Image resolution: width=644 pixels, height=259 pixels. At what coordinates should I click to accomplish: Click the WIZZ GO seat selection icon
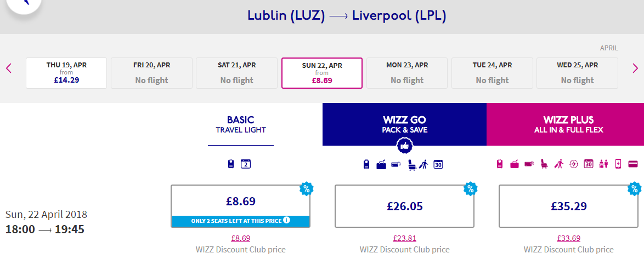[412, 164]
